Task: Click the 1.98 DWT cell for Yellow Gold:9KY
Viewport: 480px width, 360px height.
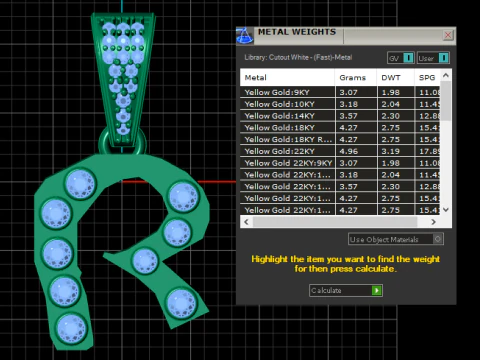Action: click(396, 92)
